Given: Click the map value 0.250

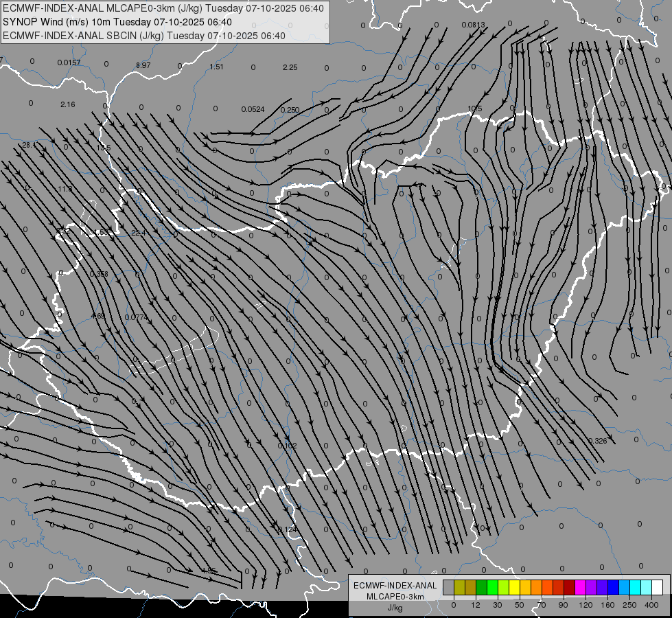Looking at the screenshot, I should click(290, 111).
